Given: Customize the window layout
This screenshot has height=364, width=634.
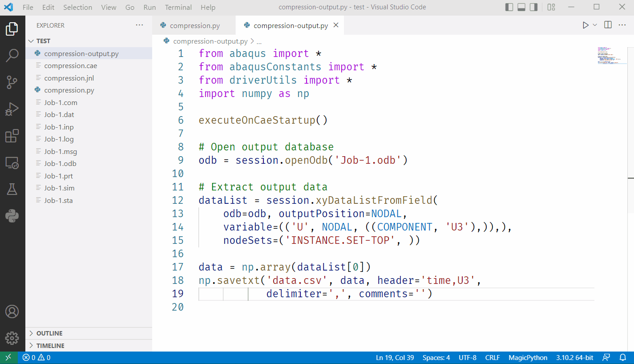Looking at the screenshot, I should coord(551,7).
